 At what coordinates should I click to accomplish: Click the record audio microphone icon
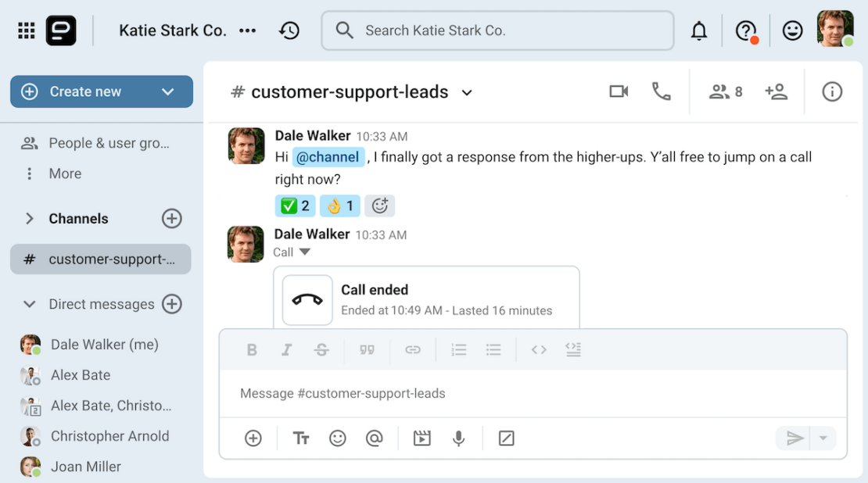(x=459, y=438)
